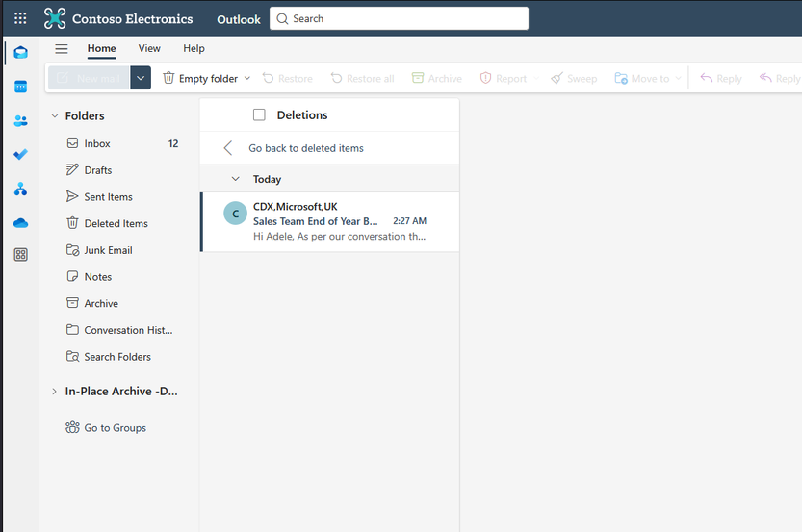The image size is (802, 532).
Task: Tick the Deletions select-all checkbox
Action: coord(259,114)
